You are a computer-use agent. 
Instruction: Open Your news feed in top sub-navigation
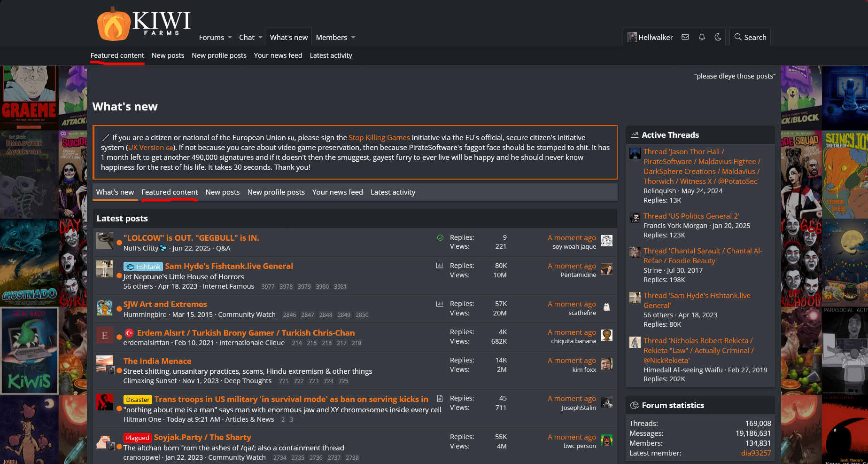(x=278, y=55)
